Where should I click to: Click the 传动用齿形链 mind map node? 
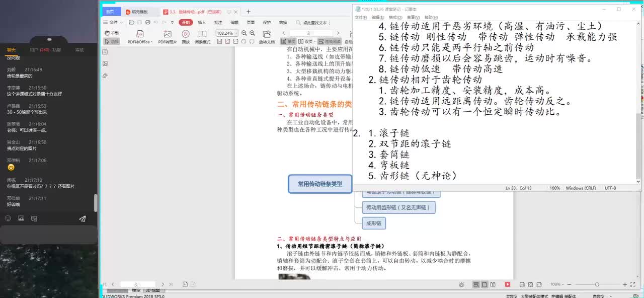[398, 207]
